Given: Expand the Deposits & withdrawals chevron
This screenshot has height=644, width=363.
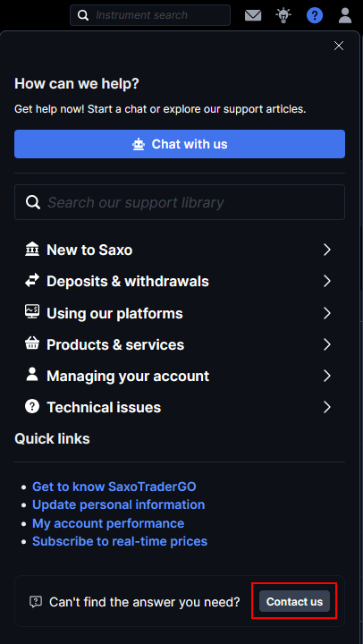Looking at the screenshot, I should [327, 282].
